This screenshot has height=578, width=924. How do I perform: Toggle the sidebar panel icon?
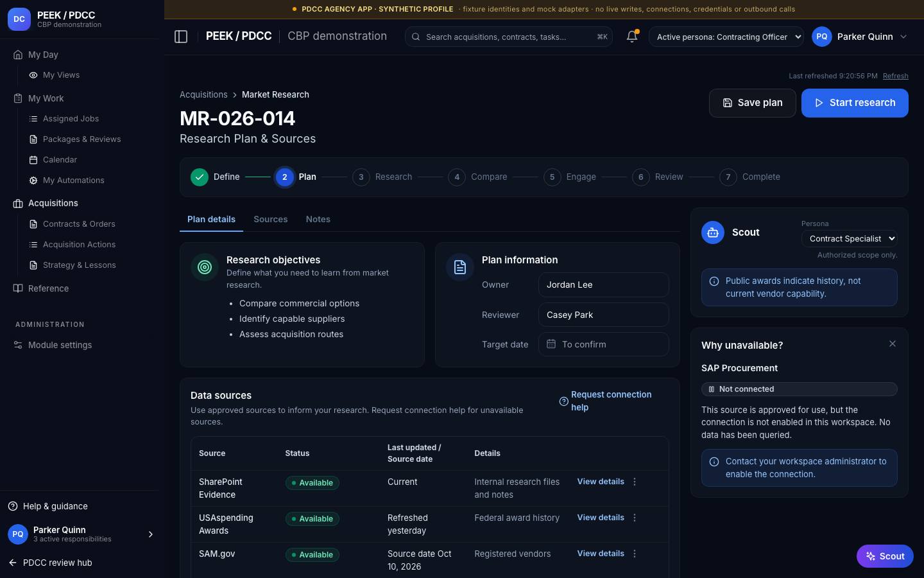tap(181, 37)
